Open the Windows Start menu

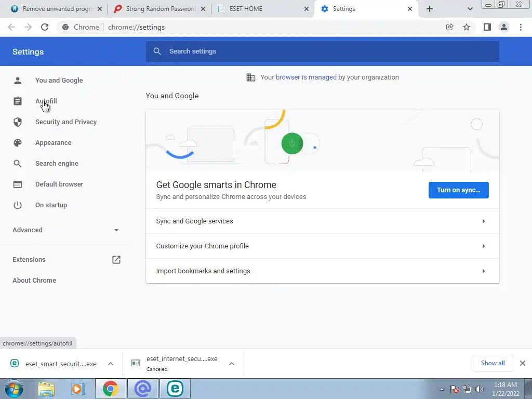[14, 389]
